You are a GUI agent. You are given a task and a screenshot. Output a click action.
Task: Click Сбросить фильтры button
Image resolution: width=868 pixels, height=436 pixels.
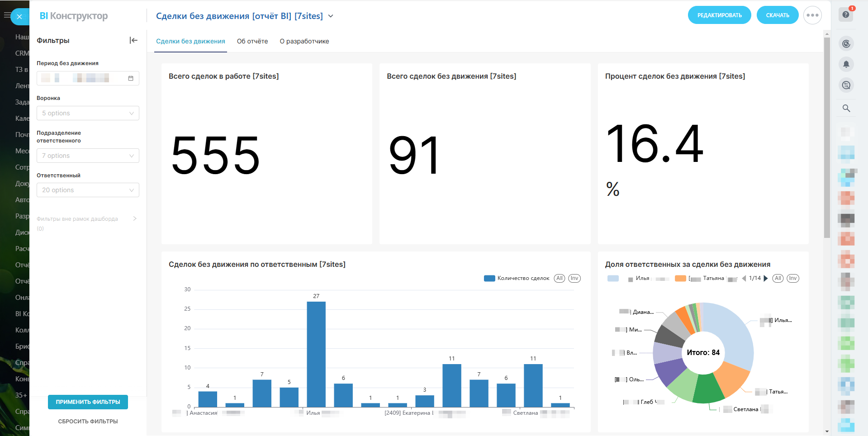[x=88, y=421]
